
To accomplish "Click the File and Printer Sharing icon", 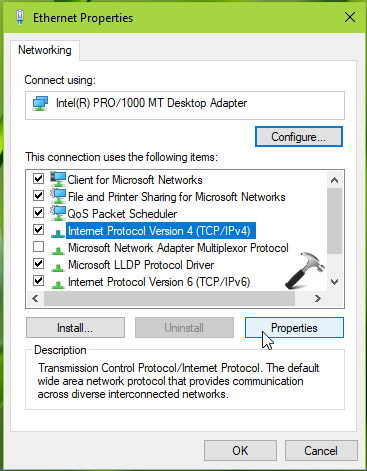I will tap(58, 196).
